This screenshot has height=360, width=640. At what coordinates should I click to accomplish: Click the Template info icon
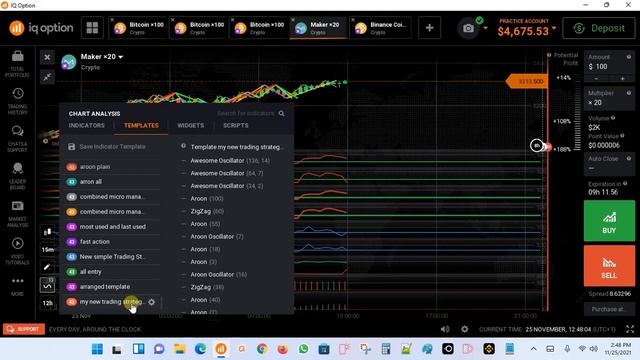click(x=183, y=146)
